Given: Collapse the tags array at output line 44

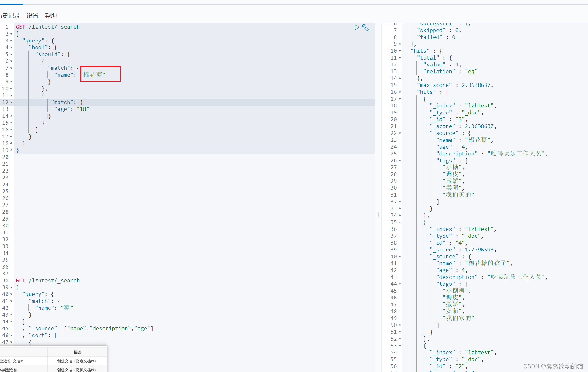Looking at the screenshot, I should (400, 284).
